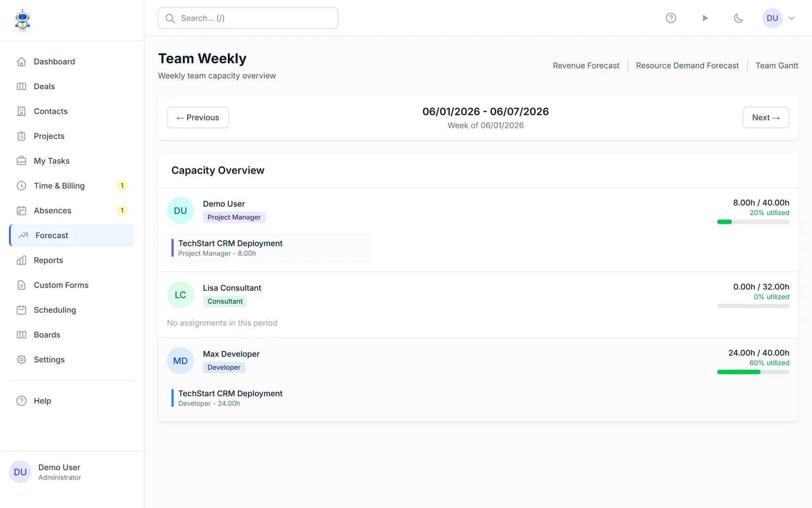Click the DU avatar in top bar
Viewport: 812px width, 508px height.
coord(772,18)
